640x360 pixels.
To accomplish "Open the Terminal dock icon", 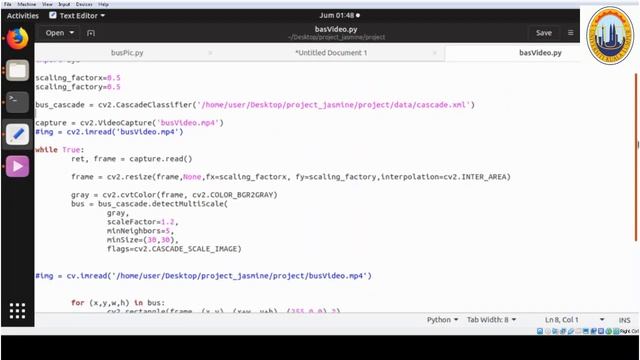I will (x=17, y=102).
